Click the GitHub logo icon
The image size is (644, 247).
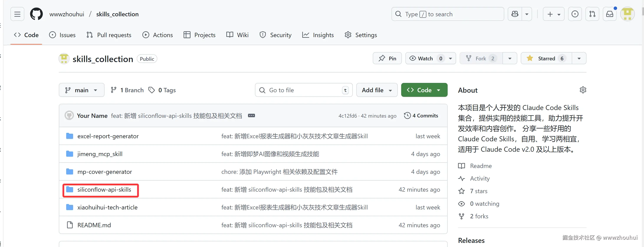point(36,14)
